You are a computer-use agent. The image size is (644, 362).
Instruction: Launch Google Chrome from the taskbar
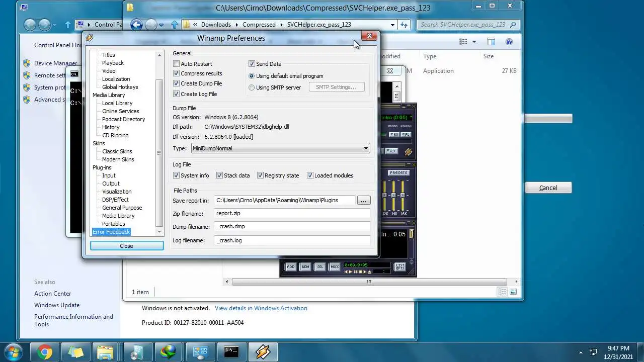point(44,352)
